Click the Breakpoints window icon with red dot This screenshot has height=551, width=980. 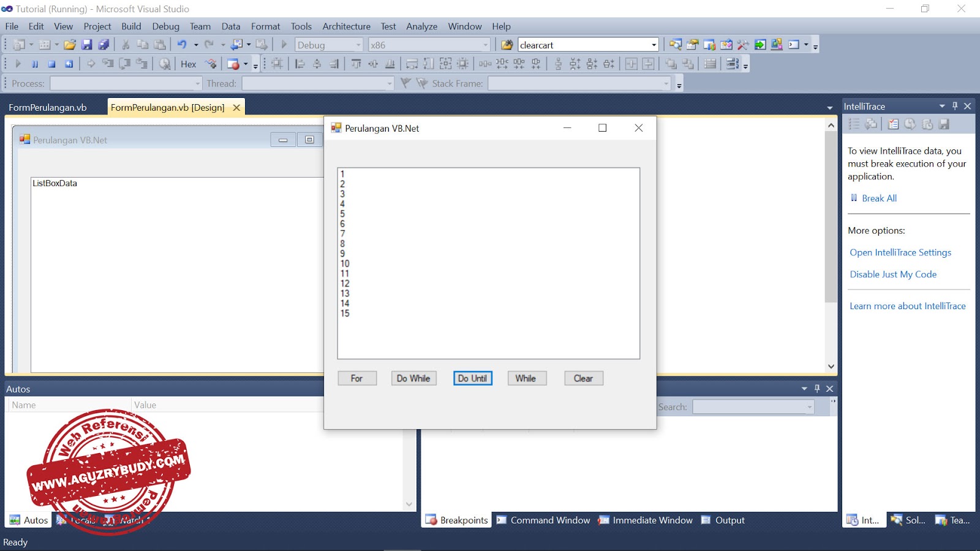233,64
